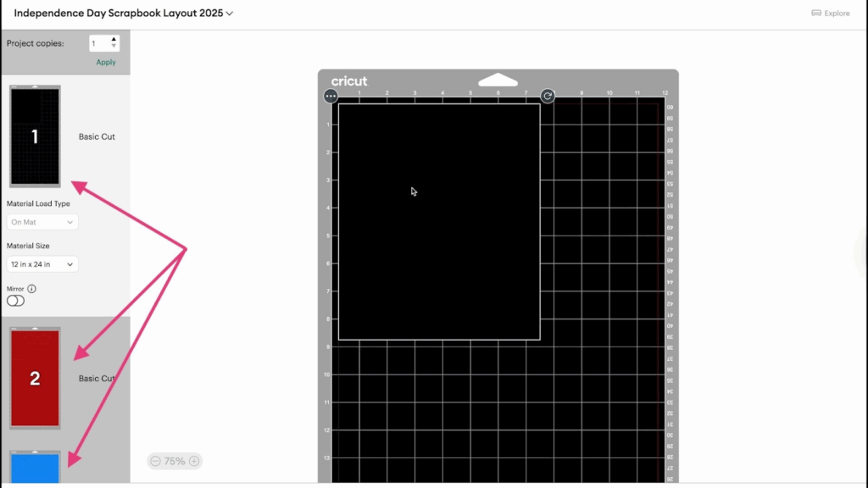The image size is (868, 488).
Task: Click the rotate handle on the black square
Action: (x=548, y=96)
